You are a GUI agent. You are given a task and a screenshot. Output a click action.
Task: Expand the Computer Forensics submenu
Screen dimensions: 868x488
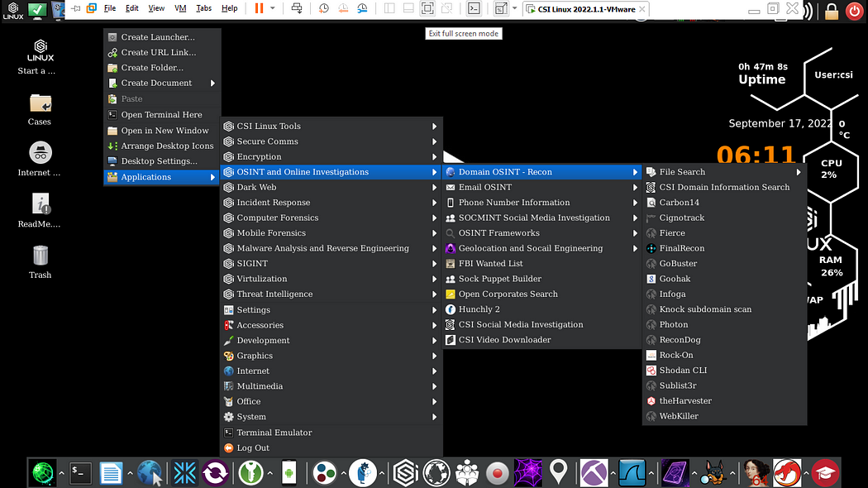331,218
